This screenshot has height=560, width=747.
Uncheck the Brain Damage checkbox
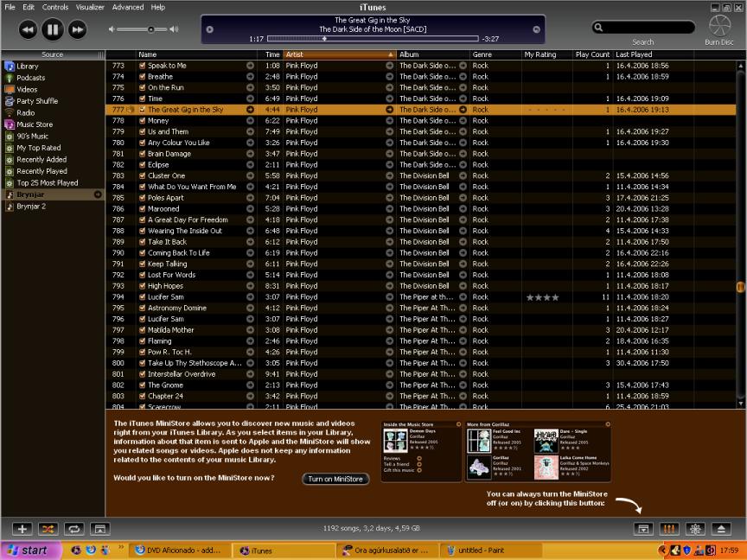point(142,153)
